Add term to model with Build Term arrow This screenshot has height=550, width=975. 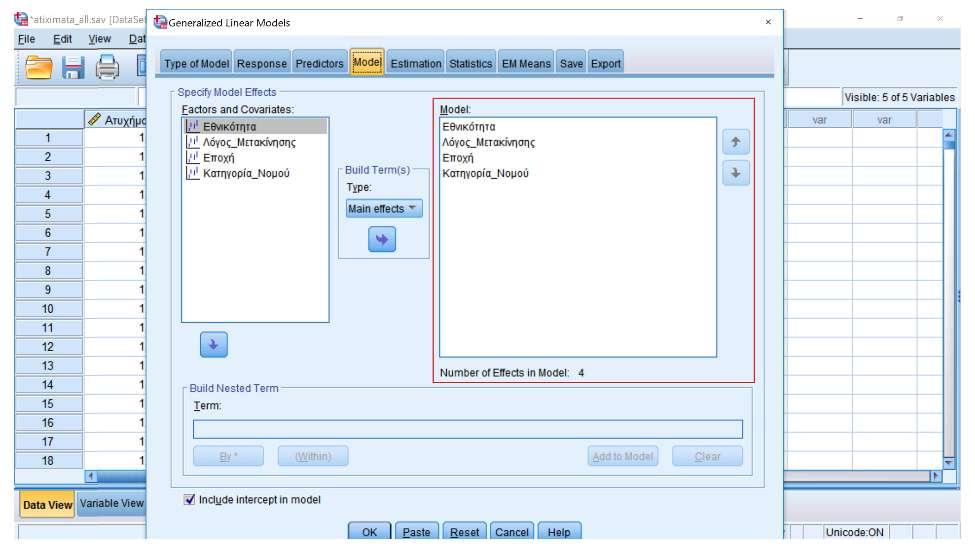pos(382,239)
